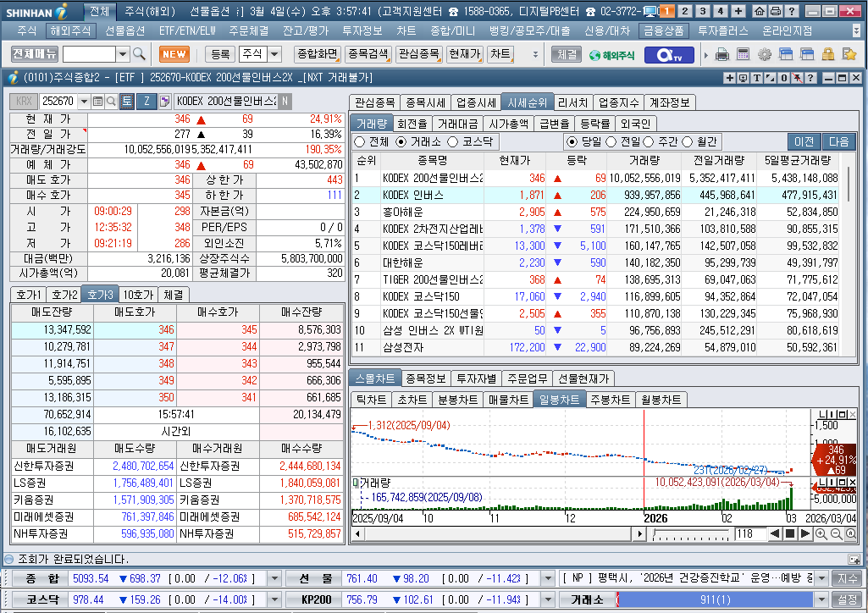868x613 pixels.
Task: Expand the 종합 index dropdown arrow
Action: [x=274, y=578]
